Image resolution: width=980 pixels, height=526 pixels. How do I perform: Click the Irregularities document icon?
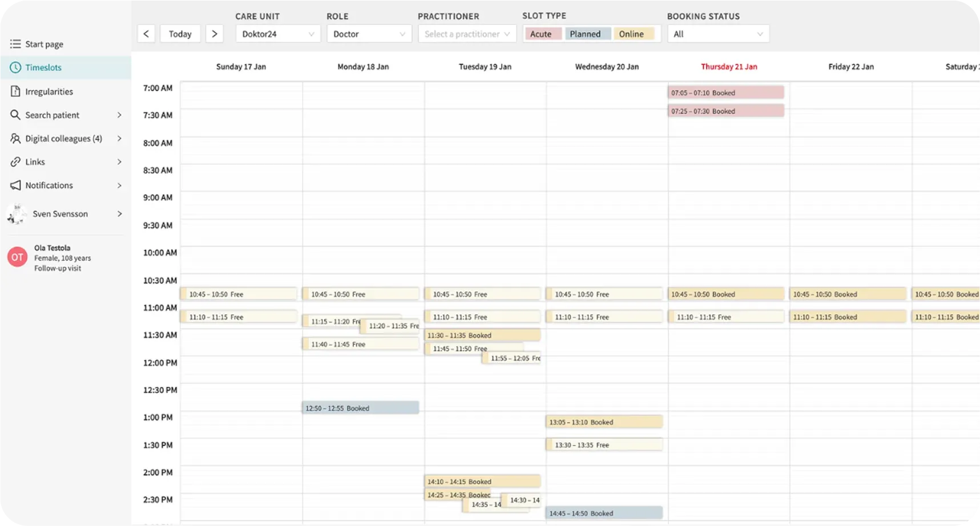tap(15, 91)
